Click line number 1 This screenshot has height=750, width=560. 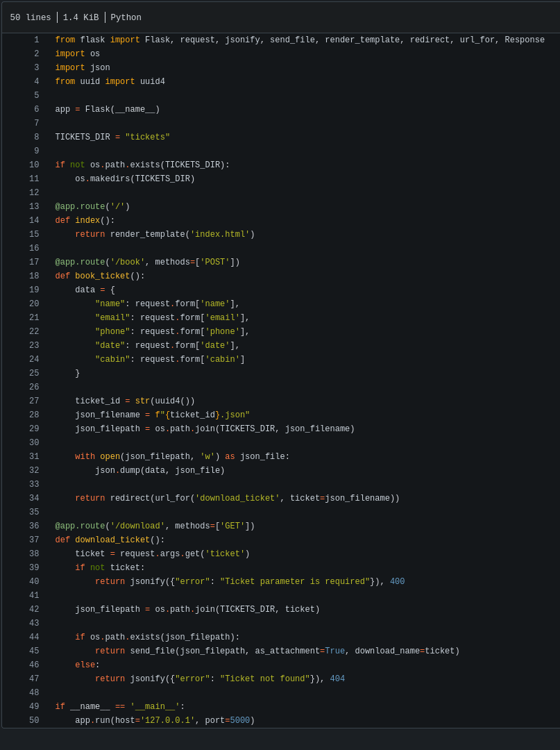click(x=36, y=40)
